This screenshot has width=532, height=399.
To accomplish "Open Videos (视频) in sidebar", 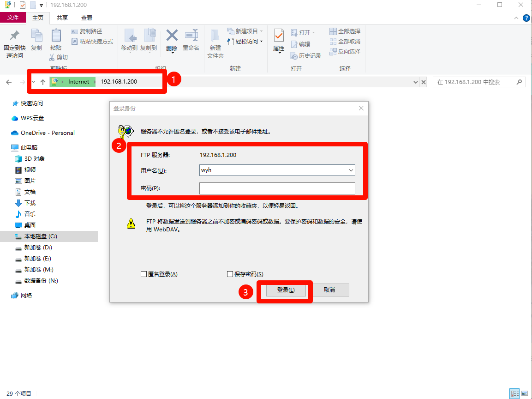I will (x=25, y=170).
